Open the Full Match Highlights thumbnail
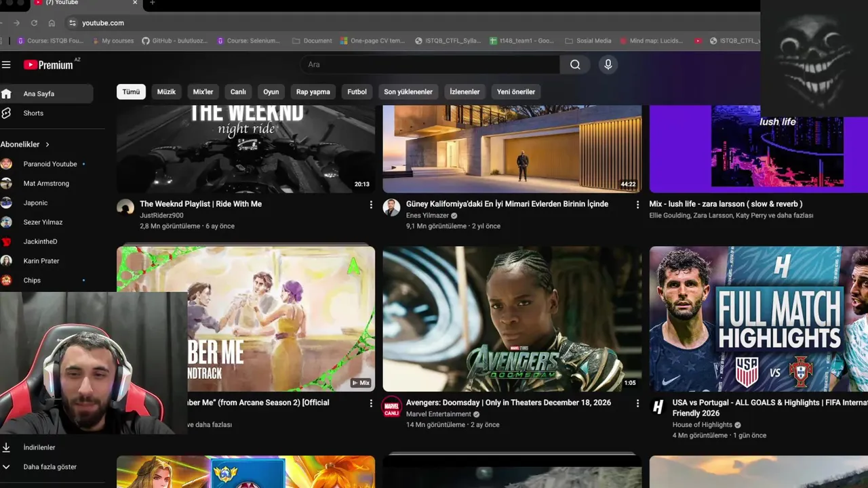This screenshot has width=868, height=488. coord(759,319)
